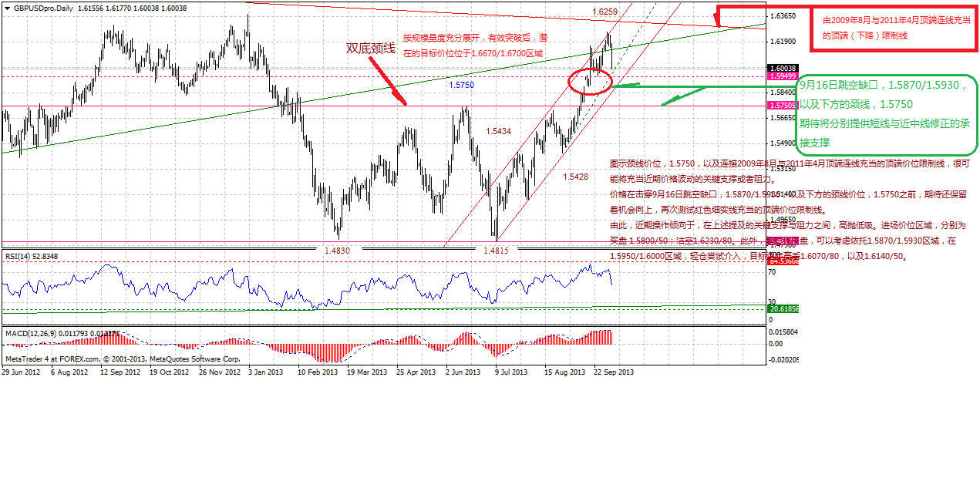Click the 1.5434 price label on the chart
This screenshot has width=980, height=495.
[x=498, y=131]
